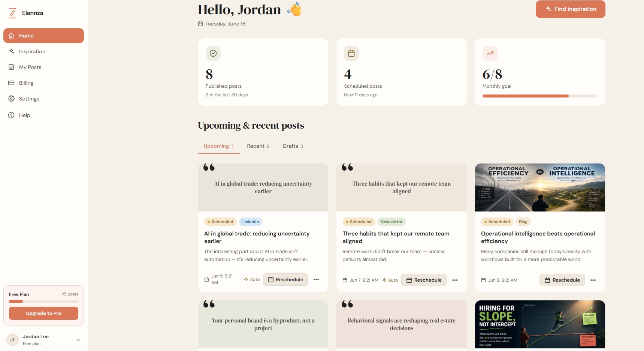This screenshot has width=644, height=351.
Task: Open more options for AI in global trade post
Action: point(316,279)
